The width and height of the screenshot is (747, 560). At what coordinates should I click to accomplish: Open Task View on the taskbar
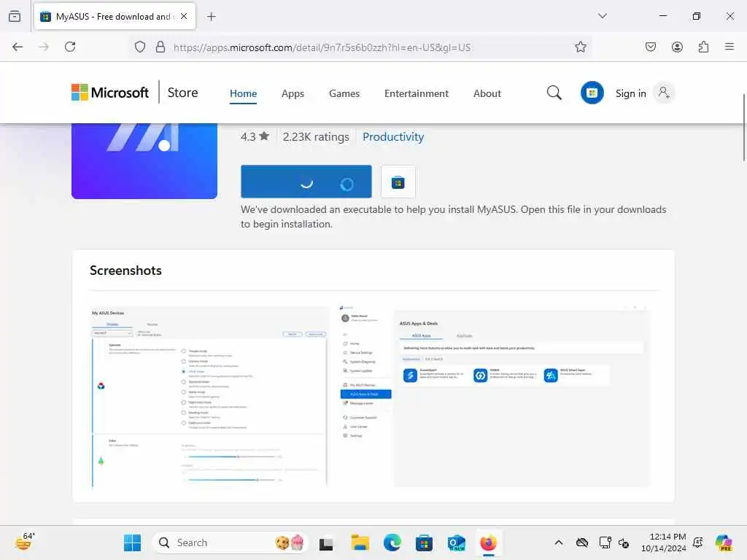326,543
